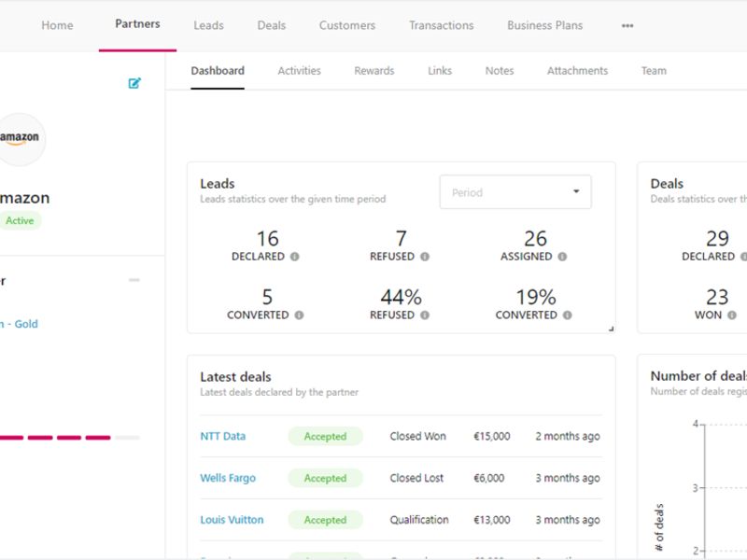Open the Wells Fargo deal link
Image resolution: width=747 pixels, height=560 pixels.
[x=228, y=478]
